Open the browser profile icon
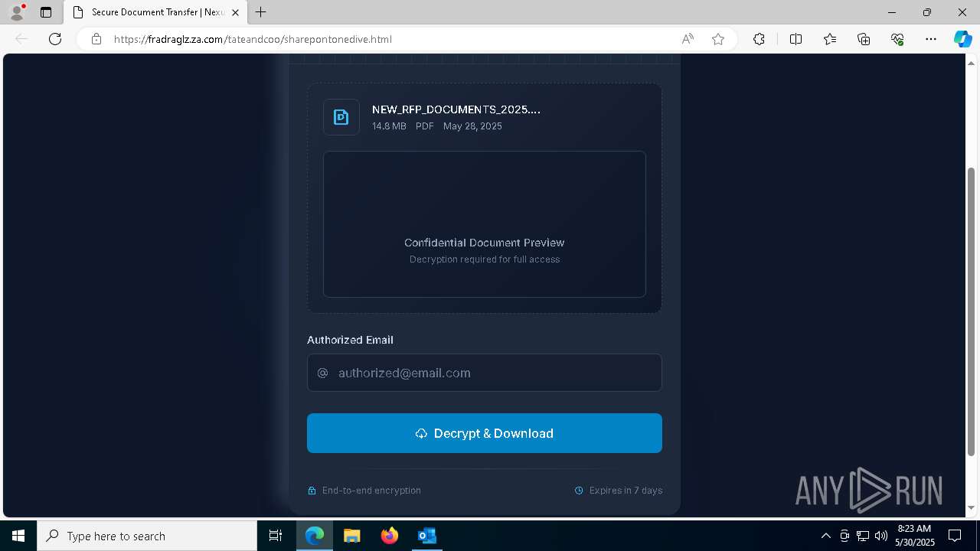This screenshot has height=551, width=980. pos(17,12)
